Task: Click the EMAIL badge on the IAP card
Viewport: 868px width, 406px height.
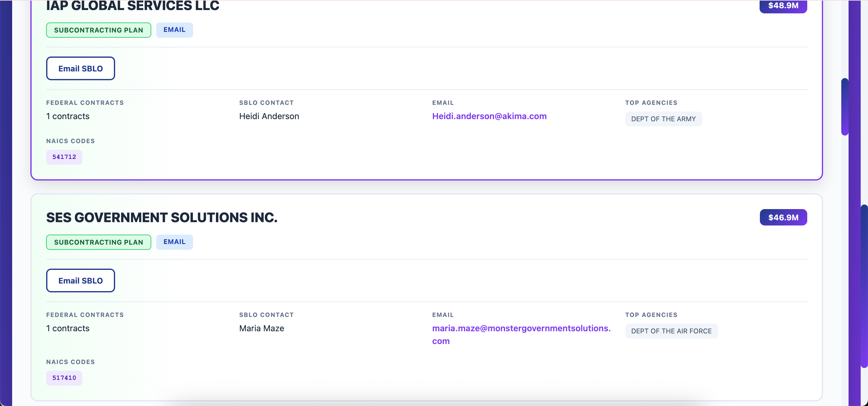Action: [174, 30]
